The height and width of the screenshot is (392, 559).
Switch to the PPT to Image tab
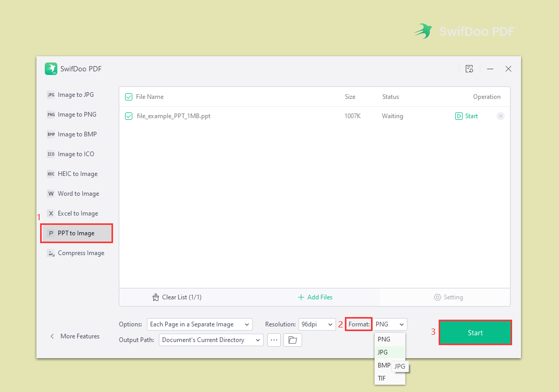tap(76, 233)
